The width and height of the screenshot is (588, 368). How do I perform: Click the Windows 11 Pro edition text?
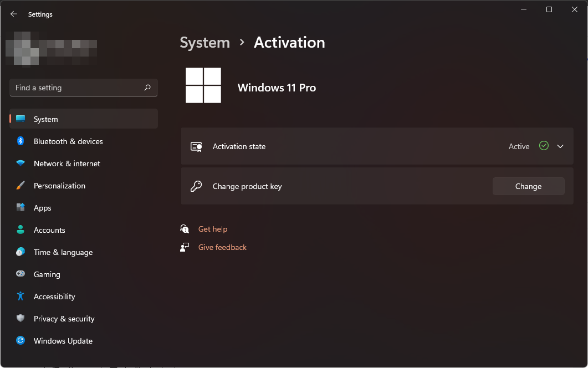coord(277,88)
